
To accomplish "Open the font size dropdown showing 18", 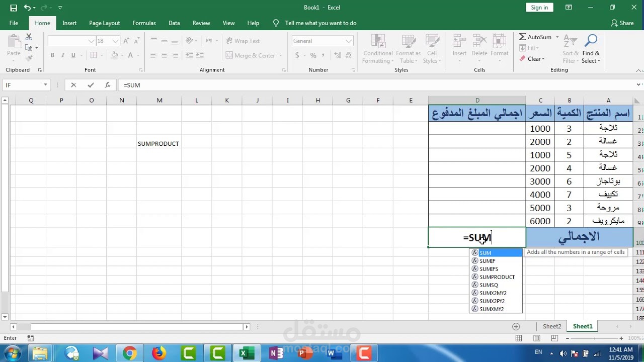I will click(115, 41).
